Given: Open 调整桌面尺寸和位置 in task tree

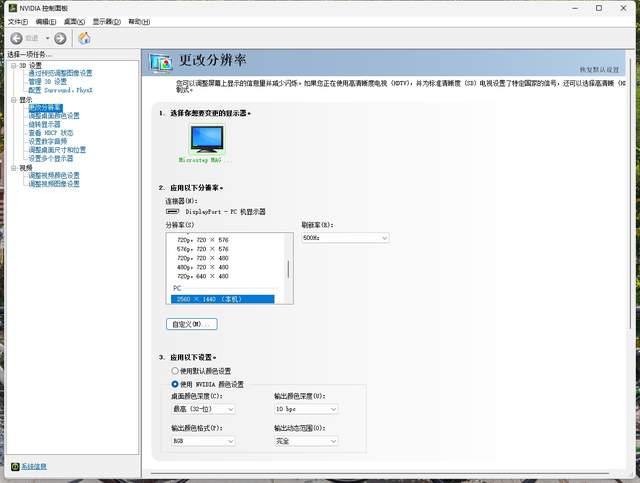Looking at the screenshot, I should point(57,150).
